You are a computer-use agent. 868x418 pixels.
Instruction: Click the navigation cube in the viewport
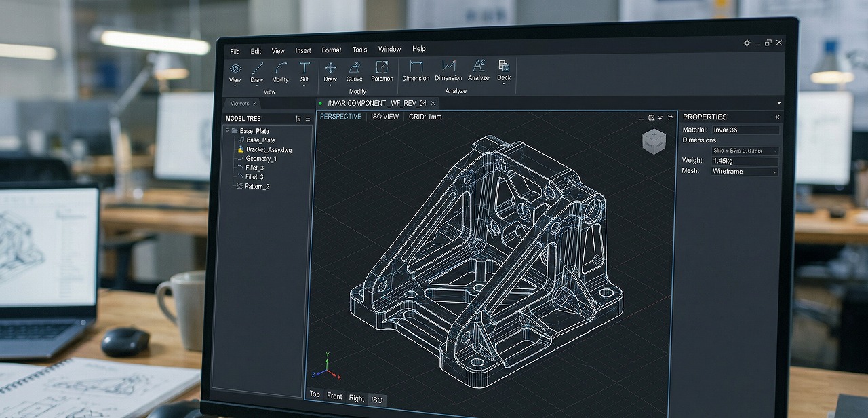(x=654, y=141)
